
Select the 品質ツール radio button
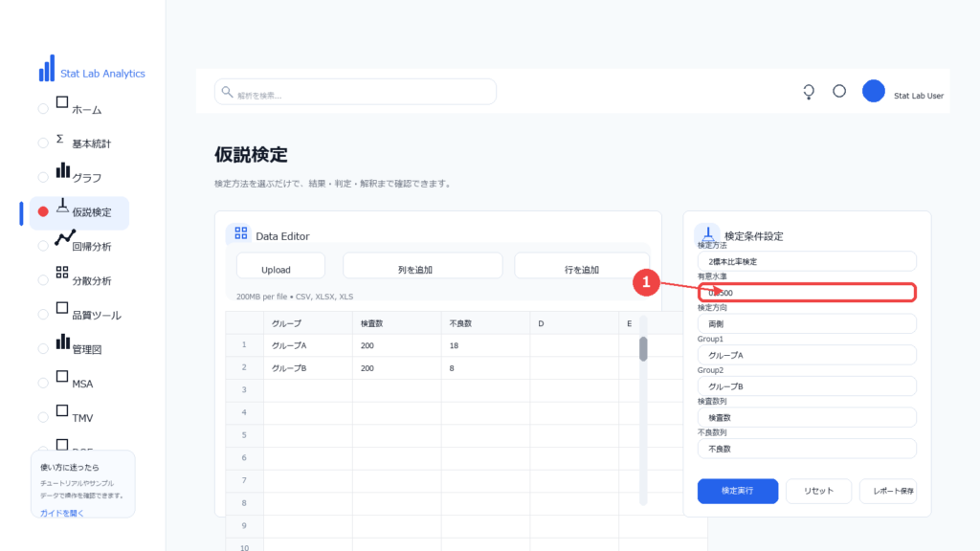tap(43, 315)
